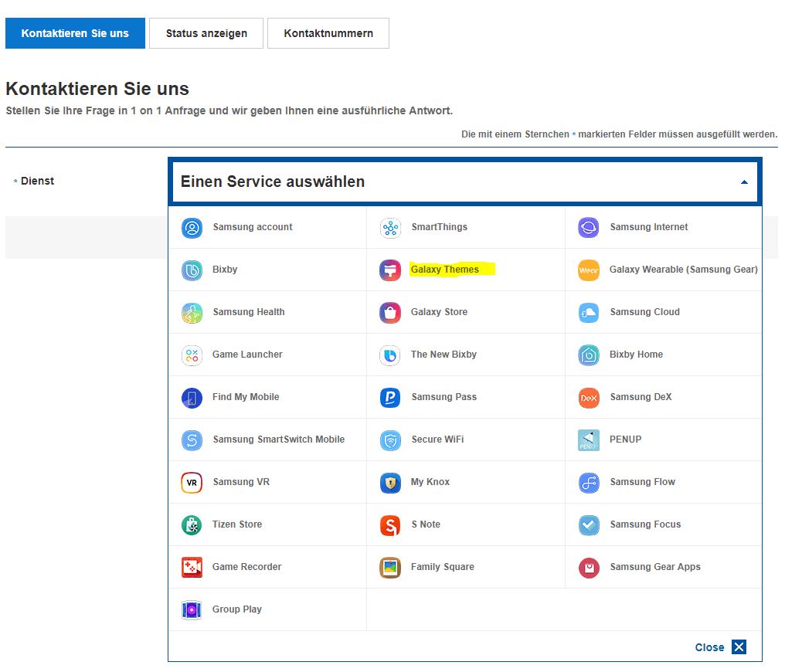Screen dimensions: 802x672
Task: Select the Galaxy Store icon
Action: coord(390,313)
